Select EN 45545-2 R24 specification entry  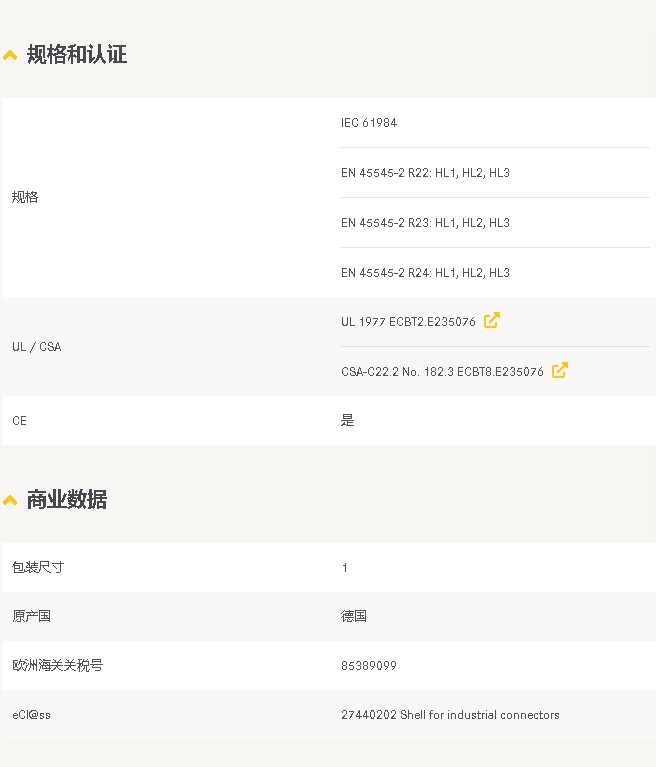coord(425,272)
